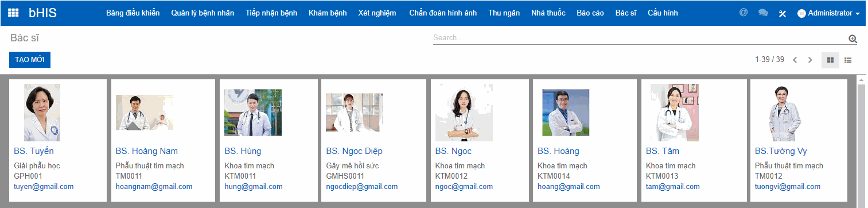Switch to list view
This screenshot has height=208, width=868.
[848, 60]
